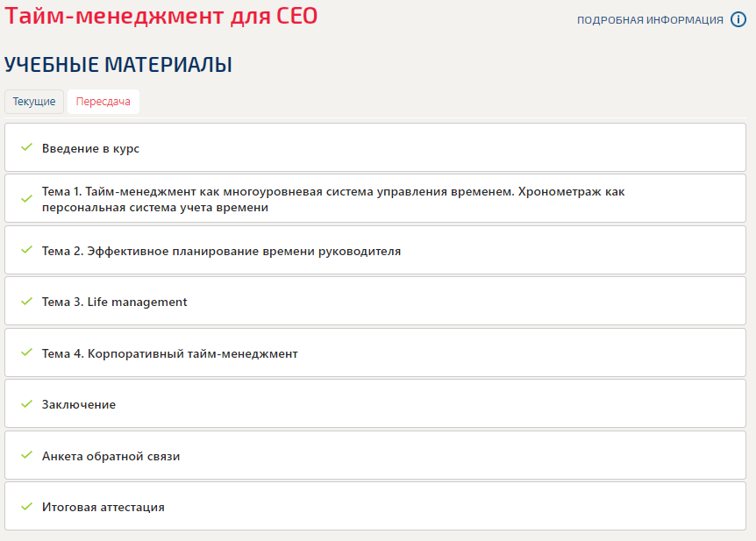
Task: Open Тема 3 Life management
Action: tap(114, 302)
